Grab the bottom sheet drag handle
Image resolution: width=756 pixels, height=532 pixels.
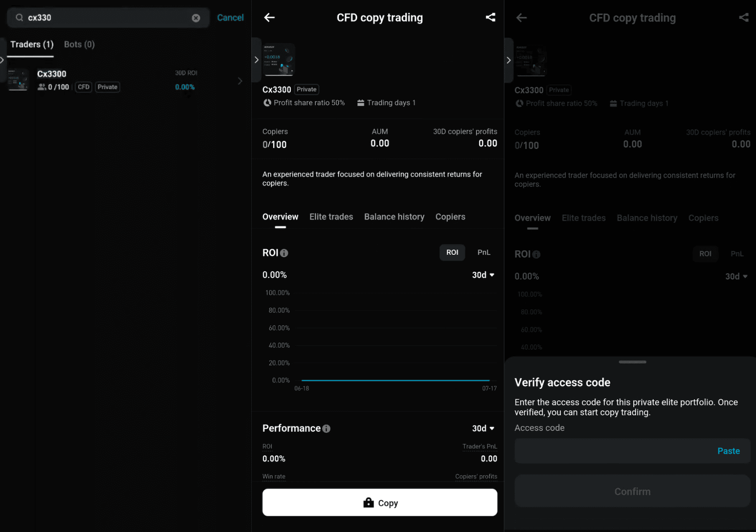tap(632, 362)
